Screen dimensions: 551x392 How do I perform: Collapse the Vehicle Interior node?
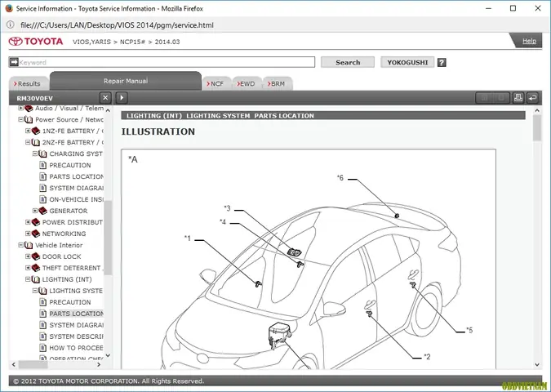tap(20, 245)
